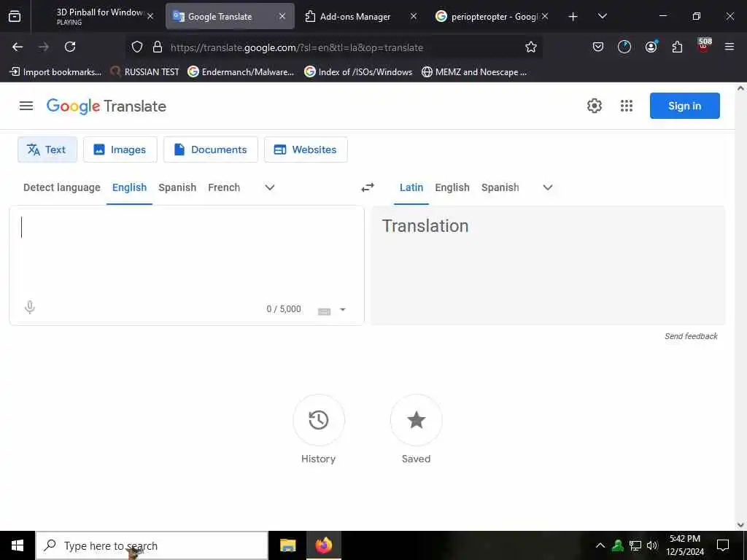The image size is (747, 560).
Task: Switch to the Add-ons Manager tab
Action: tap(355, 17)
